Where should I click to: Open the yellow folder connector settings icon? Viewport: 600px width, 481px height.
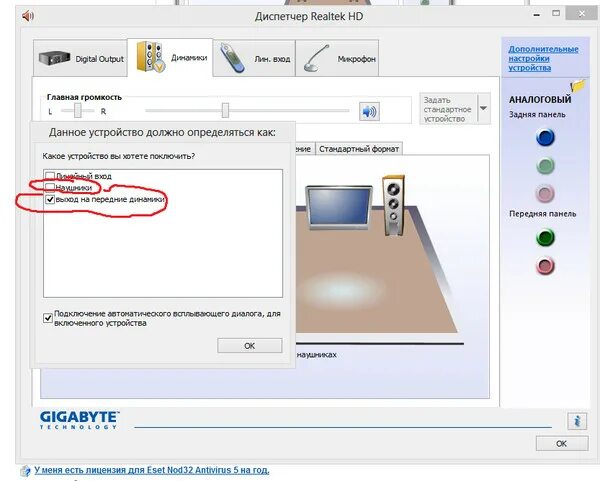[577, 85]
